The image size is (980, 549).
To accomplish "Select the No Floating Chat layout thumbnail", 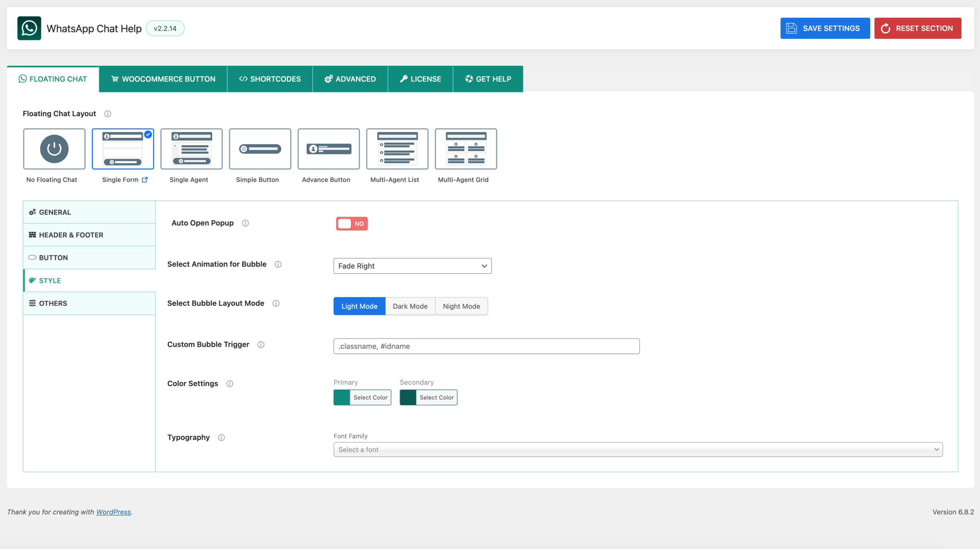I will [54, 149].
